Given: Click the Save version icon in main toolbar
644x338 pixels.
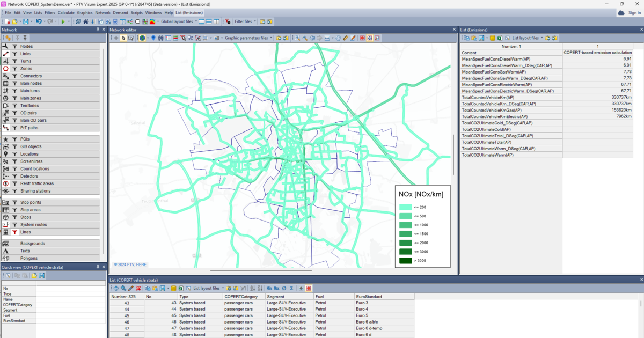Looking at the screenshot, I should (x=26, y=21).
